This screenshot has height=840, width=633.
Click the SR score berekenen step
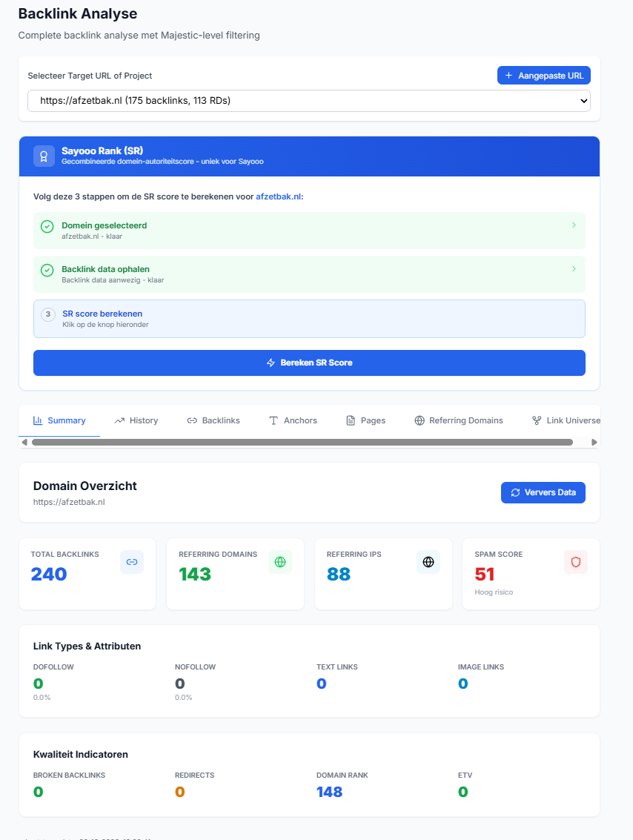click(309, 319)
